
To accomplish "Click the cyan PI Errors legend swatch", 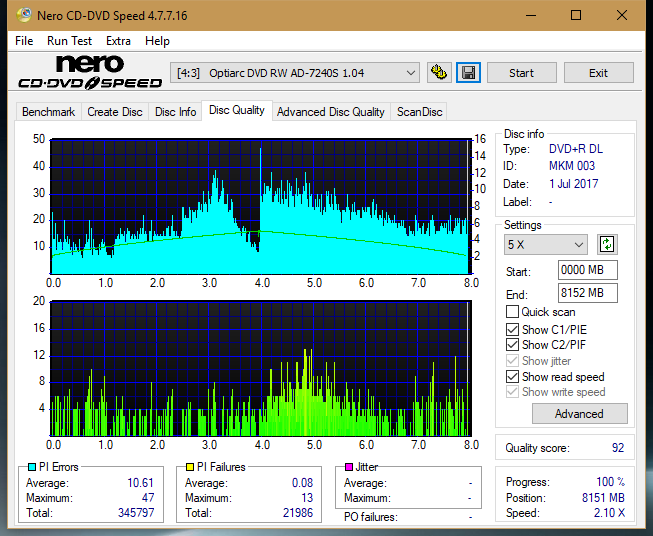I will click(32, 467).
